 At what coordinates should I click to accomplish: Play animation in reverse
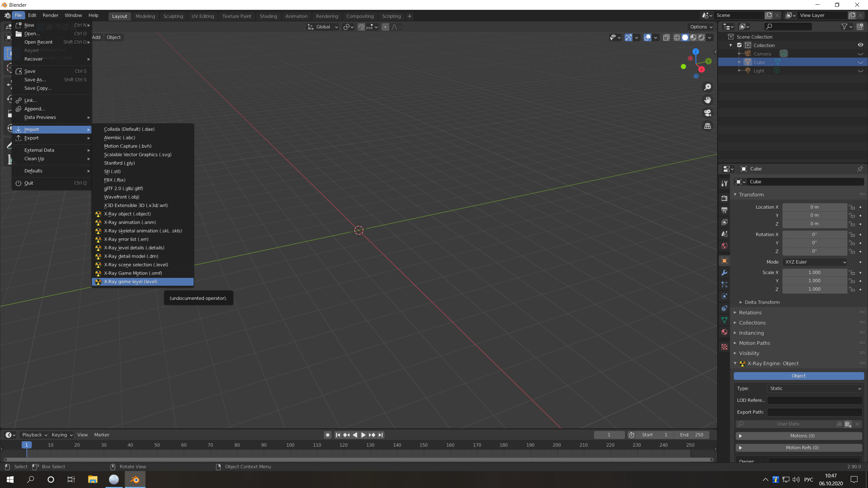pyautogui.click(x=355, y=435)
